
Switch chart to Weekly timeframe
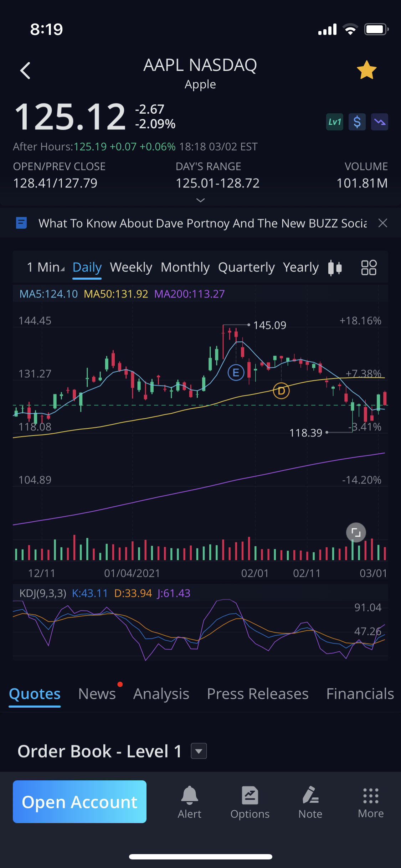[131, 267]
